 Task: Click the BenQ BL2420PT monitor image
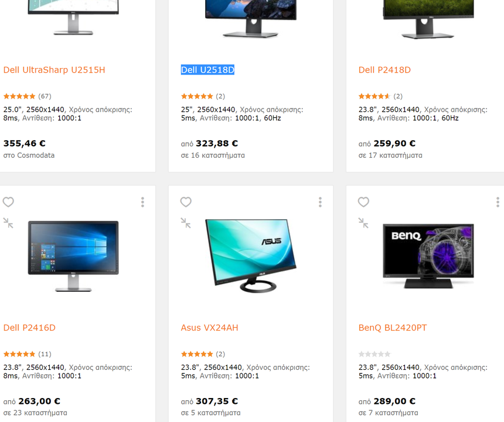[428, 256]
